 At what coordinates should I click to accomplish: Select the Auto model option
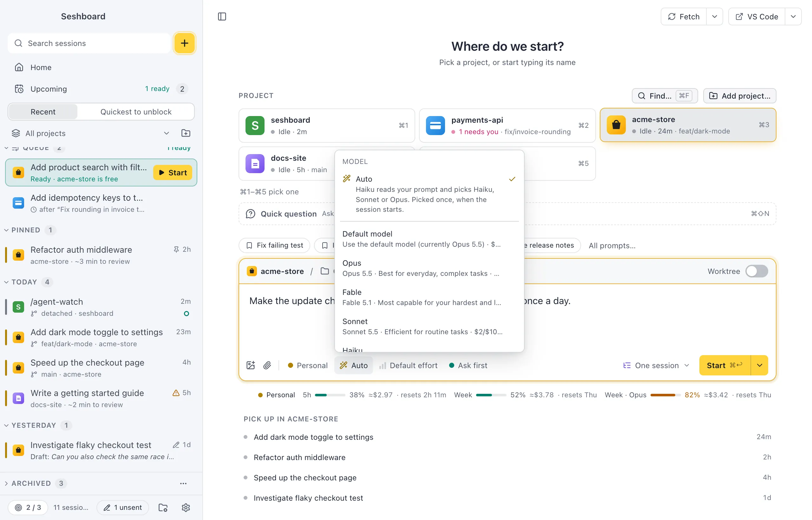[429, 194]
